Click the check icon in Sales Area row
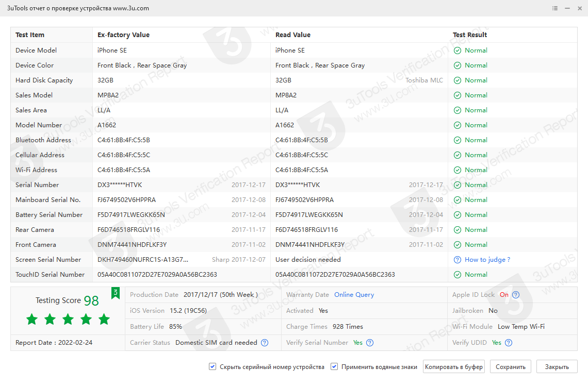This screenshot has height=386, width=588. tap(458, 111)
